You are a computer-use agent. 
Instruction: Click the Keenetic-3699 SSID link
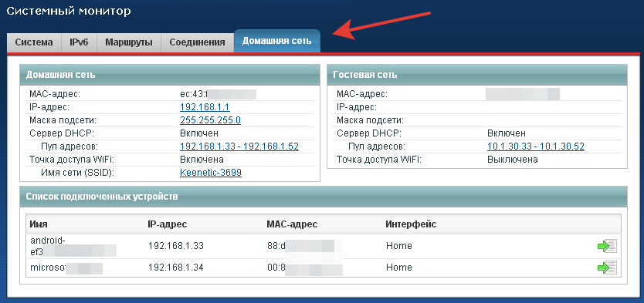(211, 173)
